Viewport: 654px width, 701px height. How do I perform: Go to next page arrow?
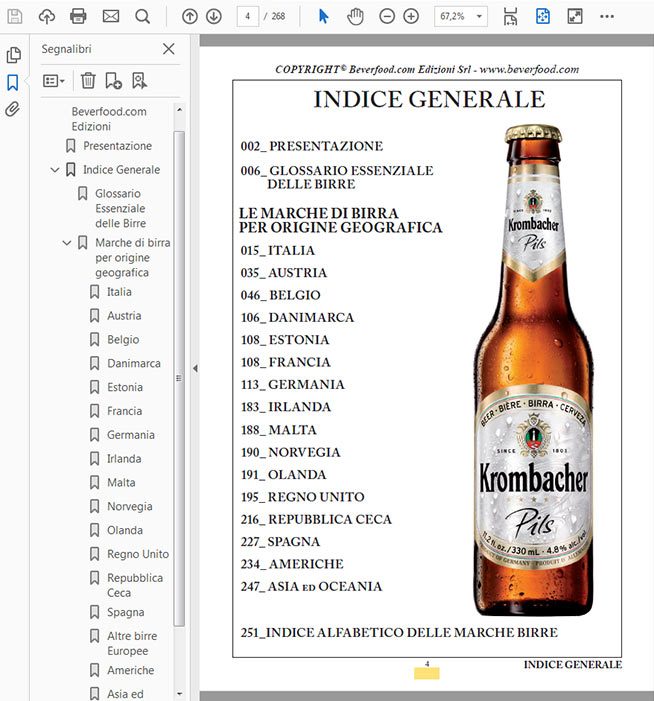click(x=214, y=16)
